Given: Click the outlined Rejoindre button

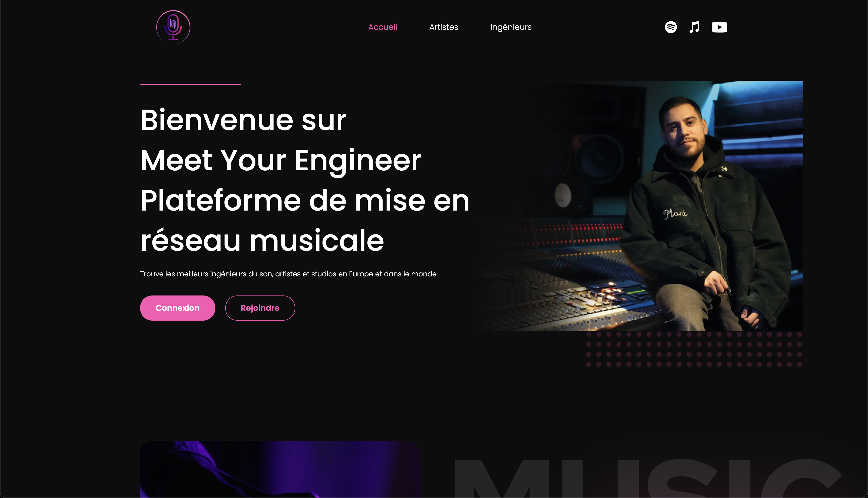Looking at the screenshot, I should (x=260, y=308).
